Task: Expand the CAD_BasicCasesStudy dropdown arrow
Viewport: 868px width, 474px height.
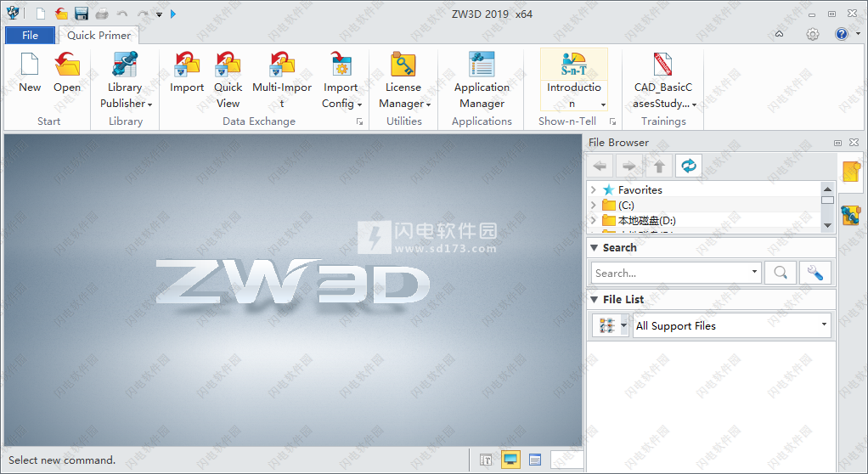Action: [x=694, y=104]
